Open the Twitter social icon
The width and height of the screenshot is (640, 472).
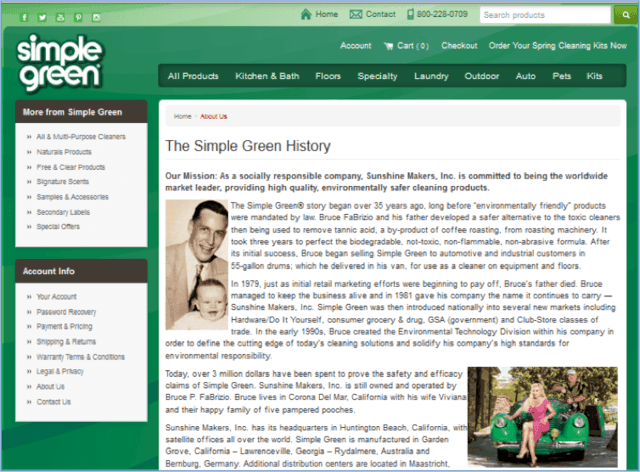coord(42,18)
